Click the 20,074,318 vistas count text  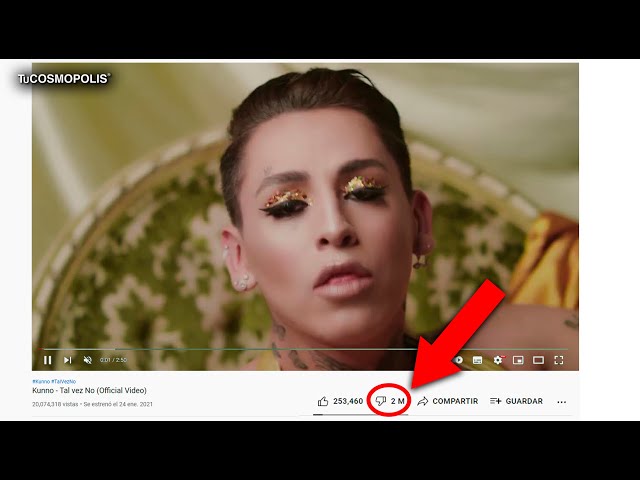tap(55, 404)
